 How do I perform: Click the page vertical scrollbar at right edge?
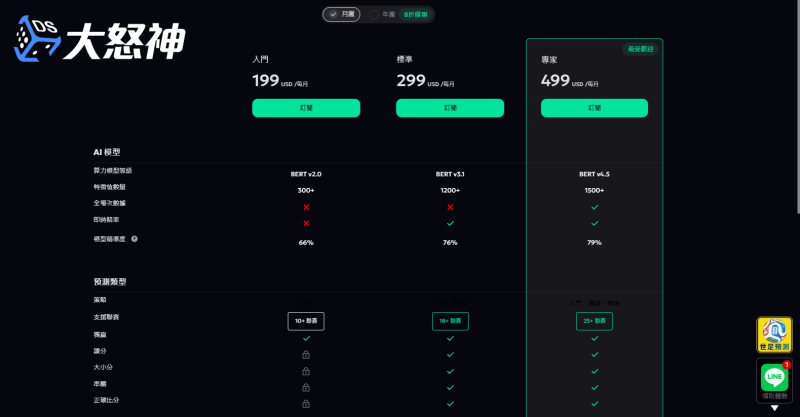[x=797, y=107]
